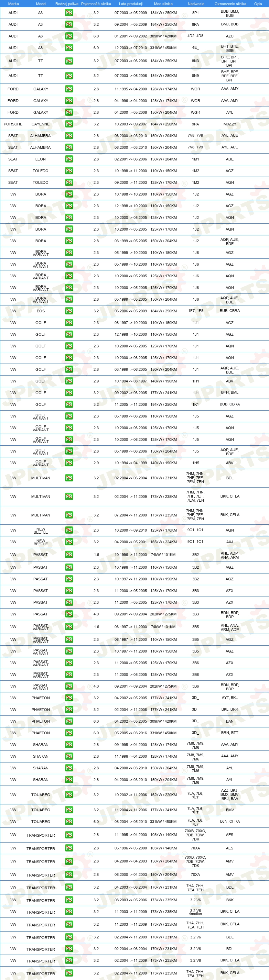Image resolution: width=269 pixels, height=980 pixels.
Task: Select the 9PA body code cell
Action: point(195,124)
